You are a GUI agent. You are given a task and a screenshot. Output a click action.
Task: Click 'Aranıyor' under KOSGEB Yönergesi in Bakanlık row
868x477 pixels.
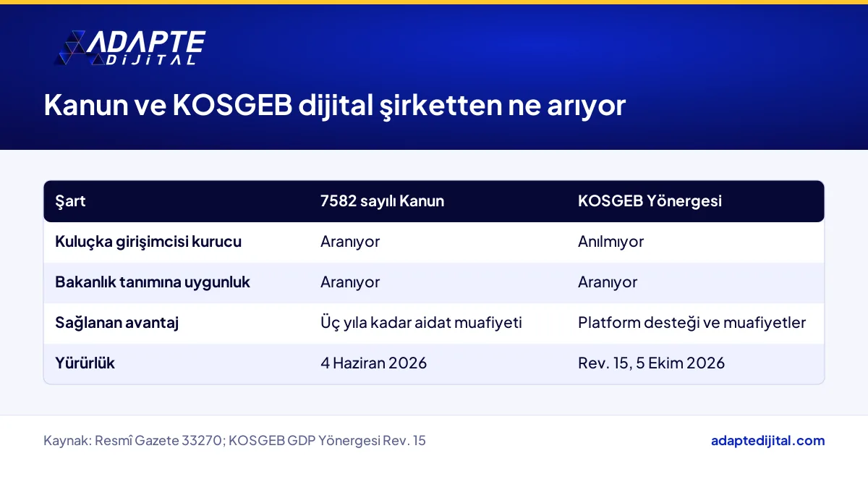pyautogui.click(x=608, y=282)
